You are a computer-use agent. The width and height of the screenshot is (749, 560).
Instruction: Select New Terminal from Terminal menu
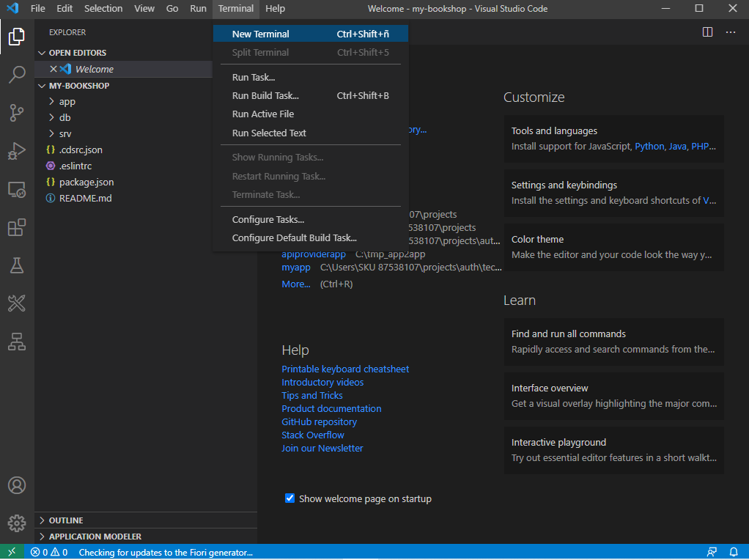point(260,34)
